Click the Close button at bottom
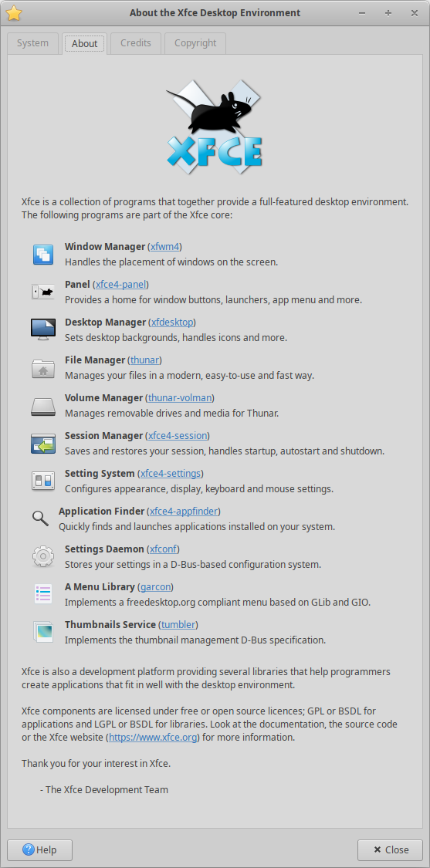 [390, 849]
